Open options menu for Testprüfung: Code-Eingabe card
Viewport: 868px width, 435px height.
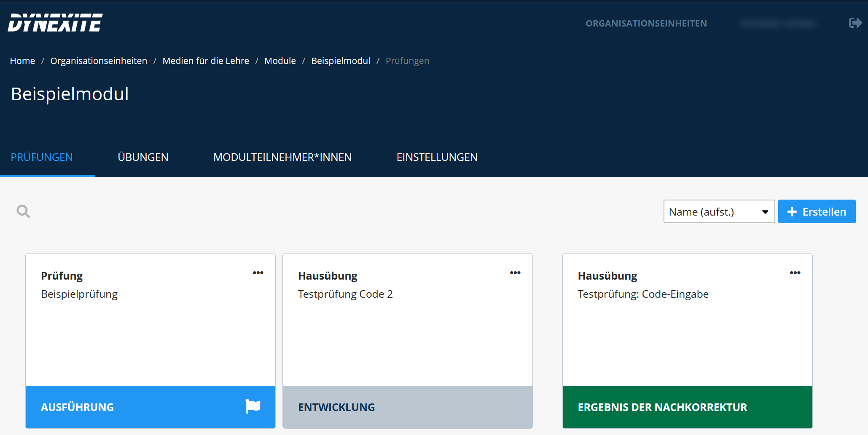point(795,273)
